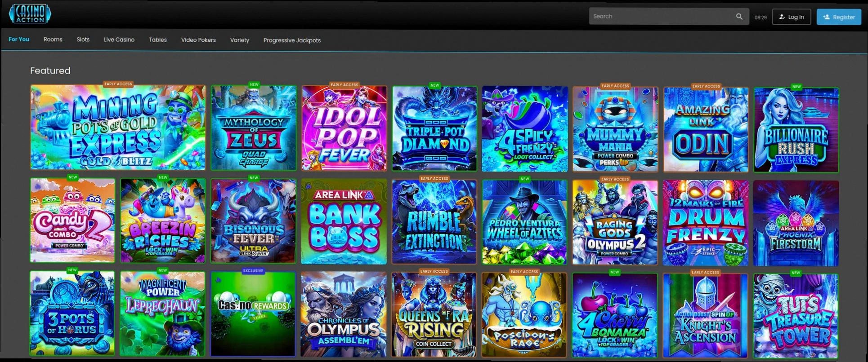This screenshot has height=362, width=868.
Task: Open 4 Cherry Bonanza Lock n Win
Action: (x=615, y=316)
